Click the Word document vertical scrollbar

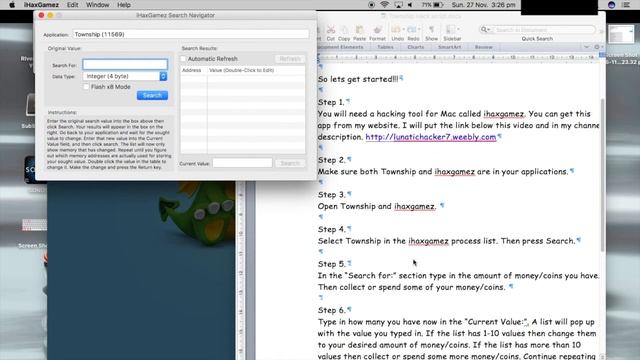[602, 175]
